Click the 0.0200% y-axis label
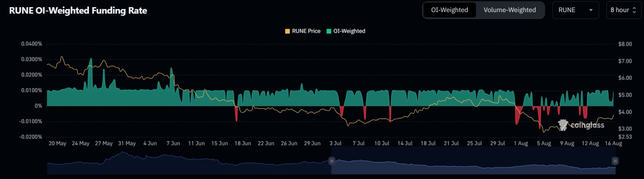The height and width of the screenshot is (179, 644). tap(32, 75)
